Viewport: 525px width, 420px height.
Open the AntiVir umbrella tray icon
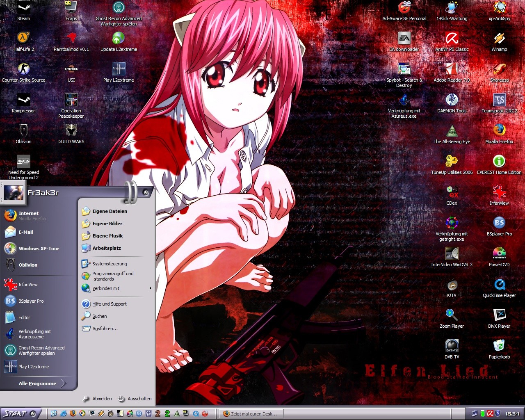tap(490, 414)
